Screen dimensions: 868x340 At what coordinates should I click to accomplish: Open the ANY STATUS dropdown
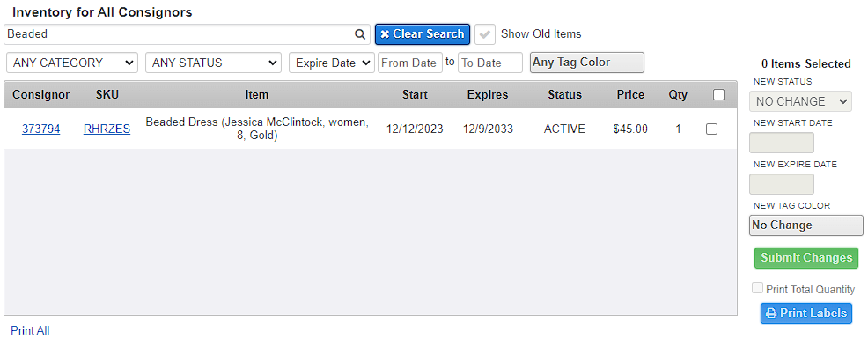(213, 63)
